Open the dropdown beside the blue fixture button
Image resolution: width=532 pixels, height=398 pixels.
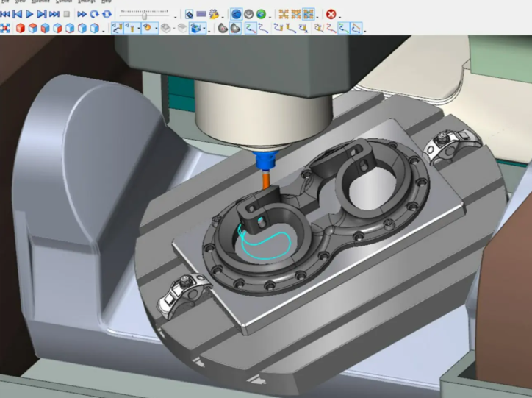coord(204,29)
